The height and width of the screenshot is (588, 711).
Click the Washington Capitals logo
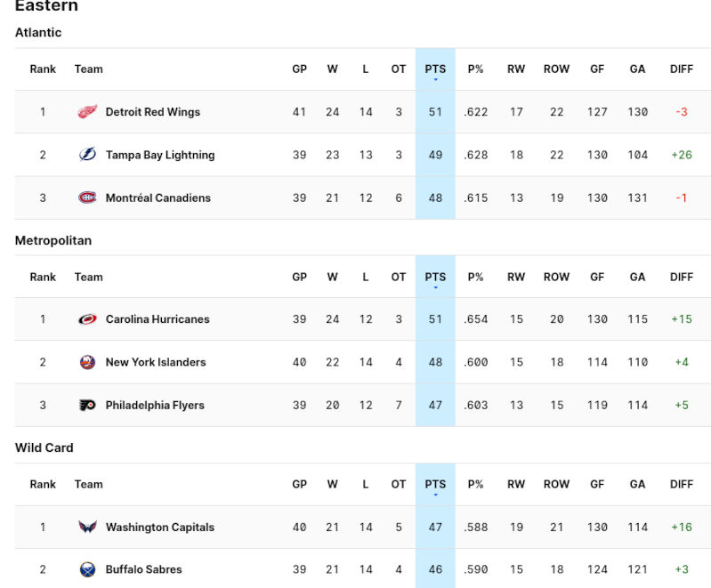tap(86, 528)
